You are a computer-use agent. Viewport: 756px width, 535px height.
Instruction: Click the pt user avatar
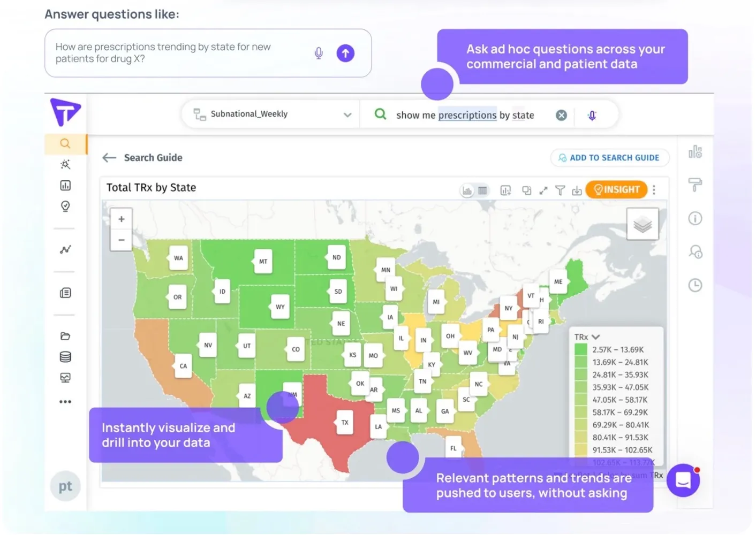[65, 486]
